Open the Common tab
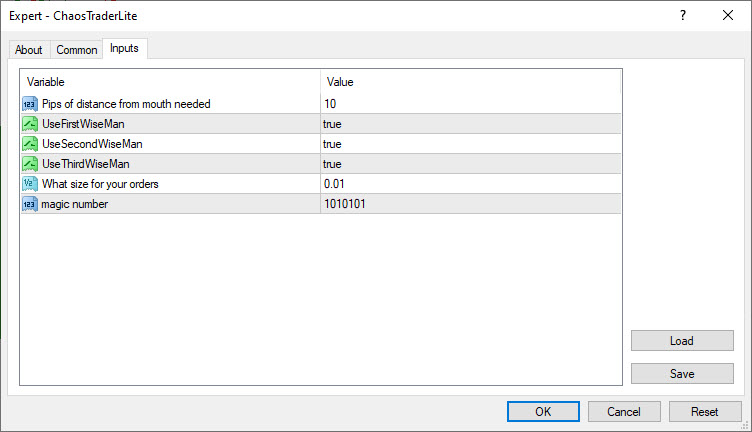 coord(77,50)
